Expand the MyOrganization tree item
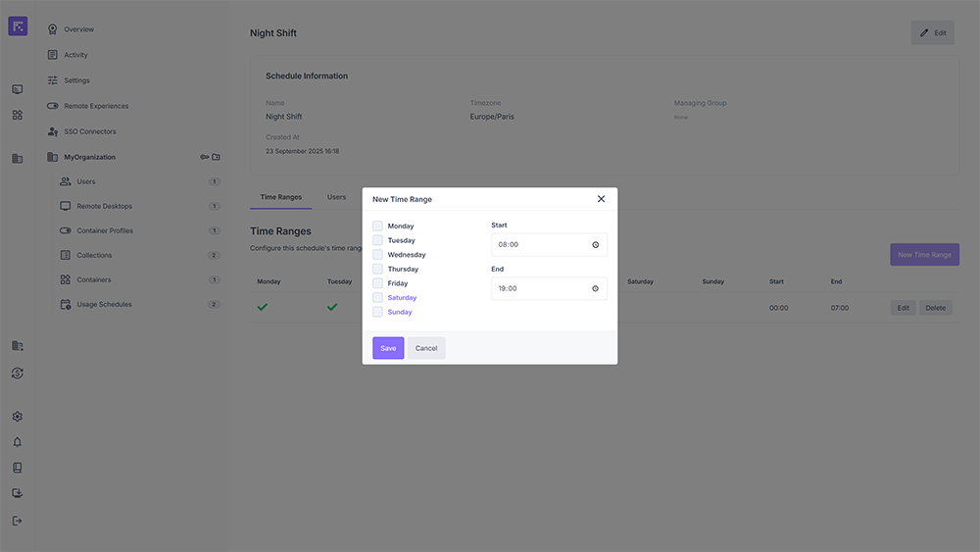Viewport: 980px width, 552px height. click(89, 157)
